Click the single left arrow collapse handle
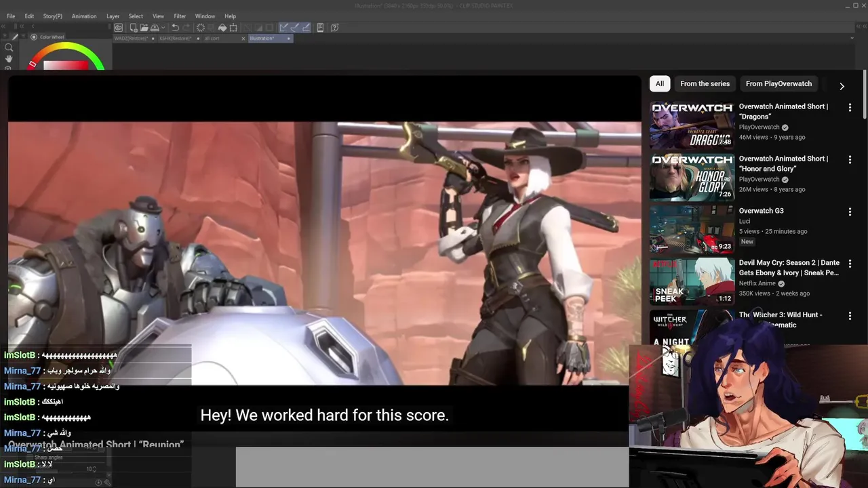The height and width of the screenshot is (488, 868). click(x=32, y=26)
